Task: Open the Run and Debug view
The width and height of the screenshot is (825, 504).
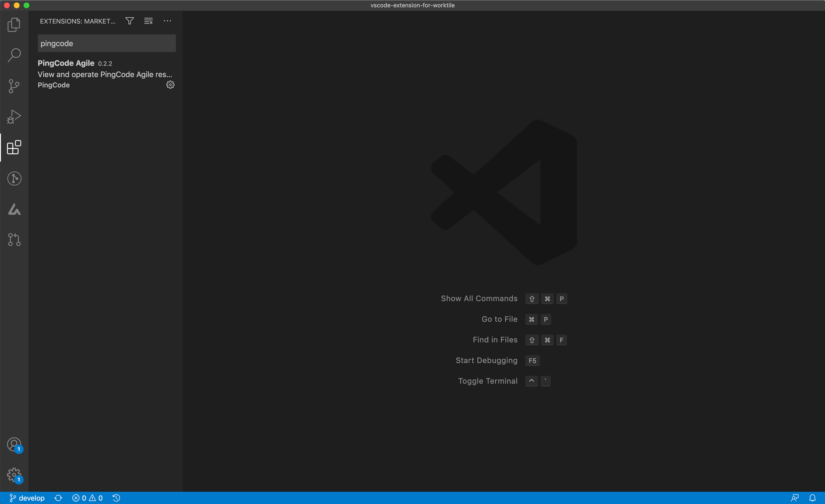Action: pos(14,117)
